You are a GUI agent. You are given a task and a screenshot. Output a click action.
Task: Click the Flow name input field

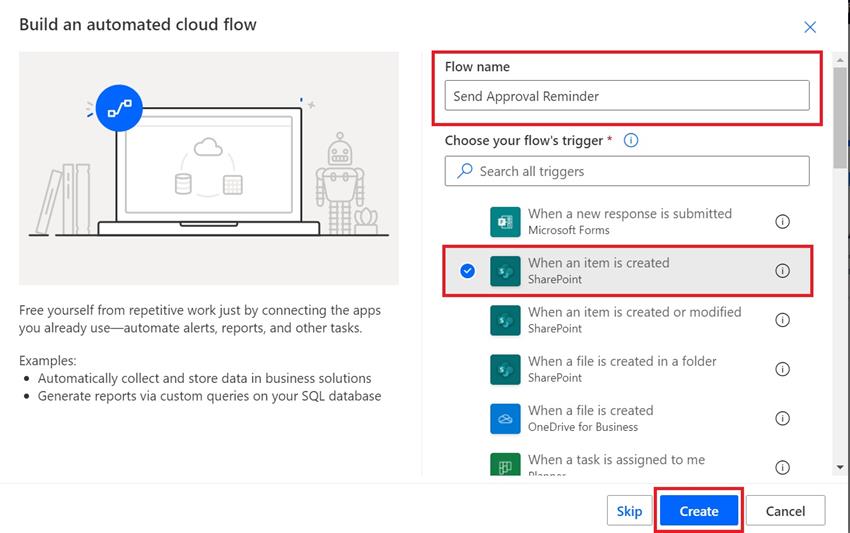[x=627, y=96]
